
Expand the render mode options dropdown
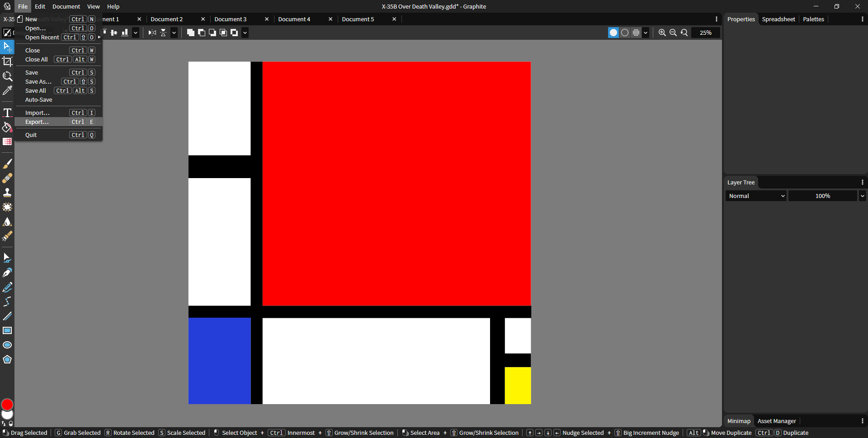(x=646, y=33)
